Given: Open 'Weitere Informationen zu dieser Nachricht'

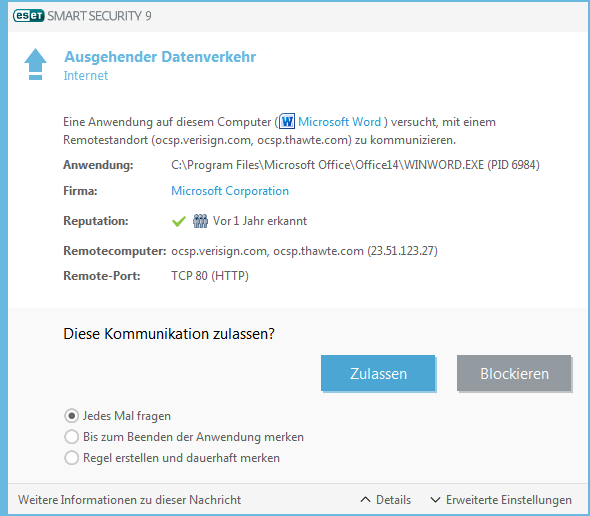Looking at the screenshot, I should click(x=129, y=500).
